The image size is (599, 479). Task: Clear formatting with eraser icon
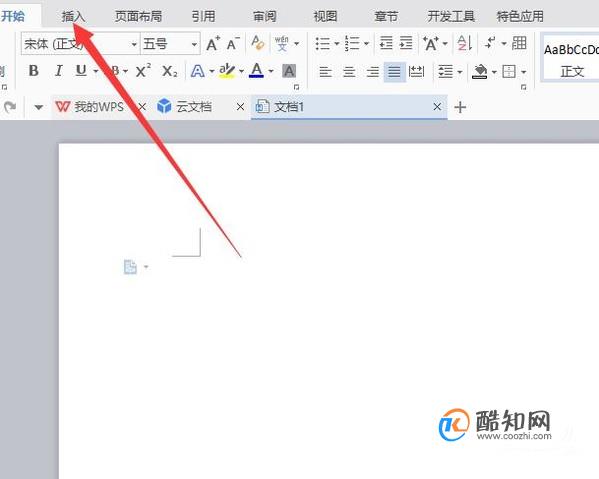click(257, 43)
